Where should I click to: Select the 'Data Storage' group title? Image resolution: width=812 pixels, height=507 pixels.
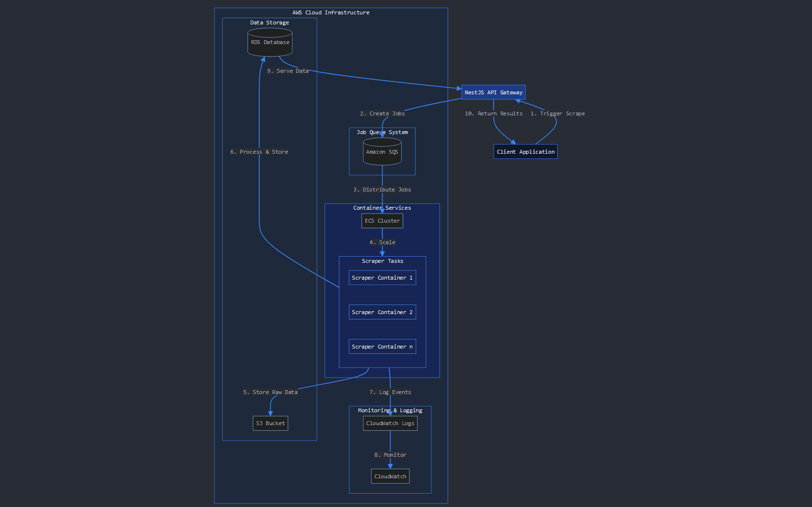(x=270, y=23)
